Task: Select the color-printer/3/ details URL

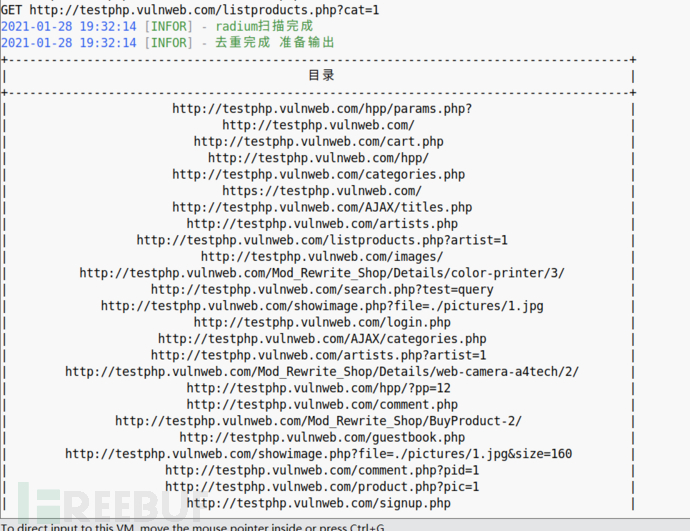Action: tap(322, 273)
